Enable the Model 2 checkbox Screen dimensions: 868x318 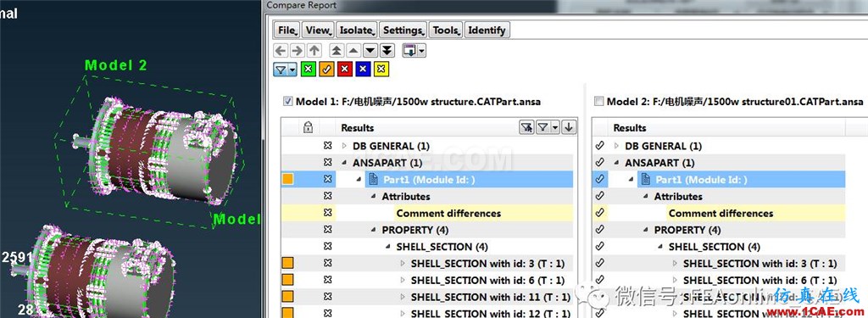coord(598,102)
